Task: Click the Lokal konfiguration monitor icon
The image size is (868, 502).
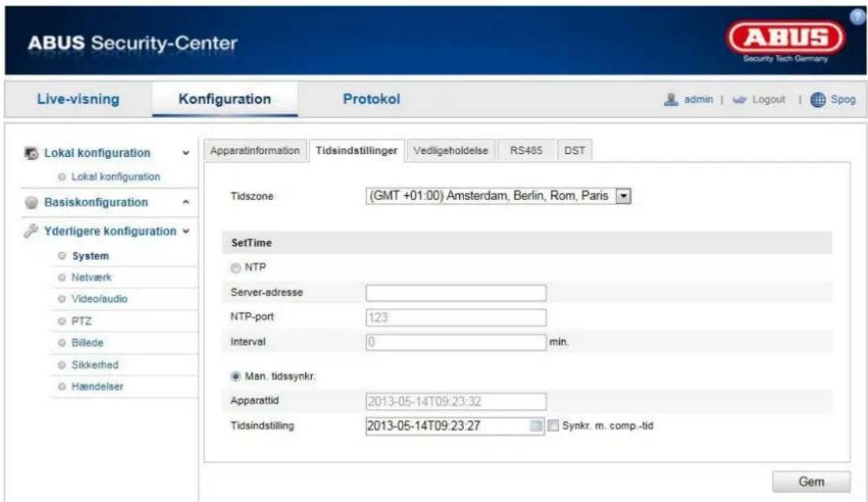Action: click(30, 153)
